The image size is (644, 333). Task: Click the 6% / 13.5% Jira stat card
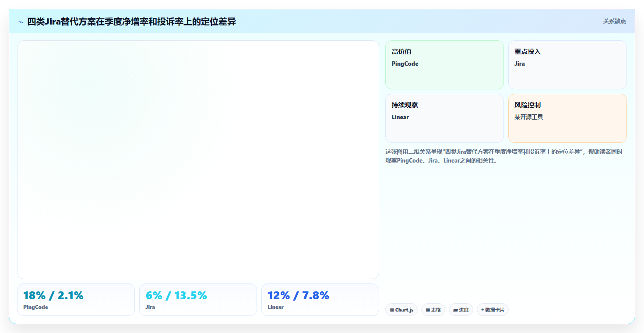(198, 300)
